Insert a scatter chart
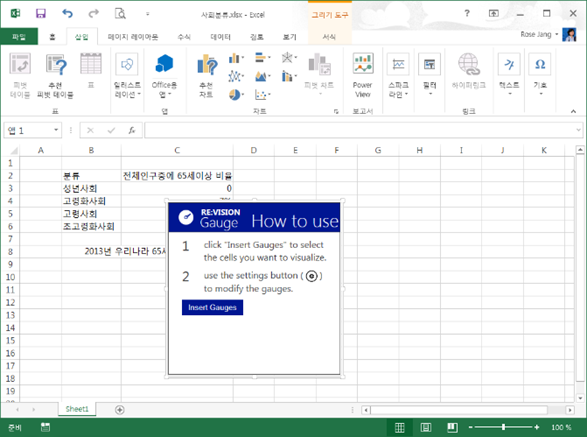The width and height of the screenshot is (587, 437). tap(262, 94)
